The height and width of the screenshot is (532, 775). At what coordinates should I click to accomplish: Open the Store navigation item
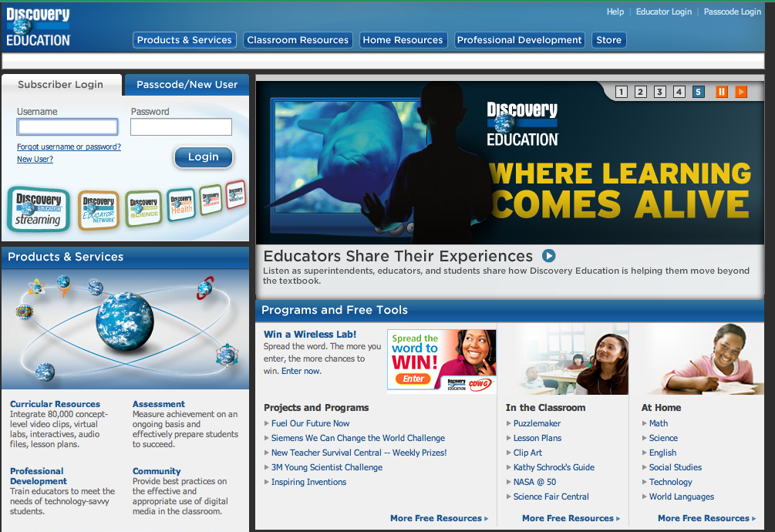pyautogui.click(x=609, y=40)
